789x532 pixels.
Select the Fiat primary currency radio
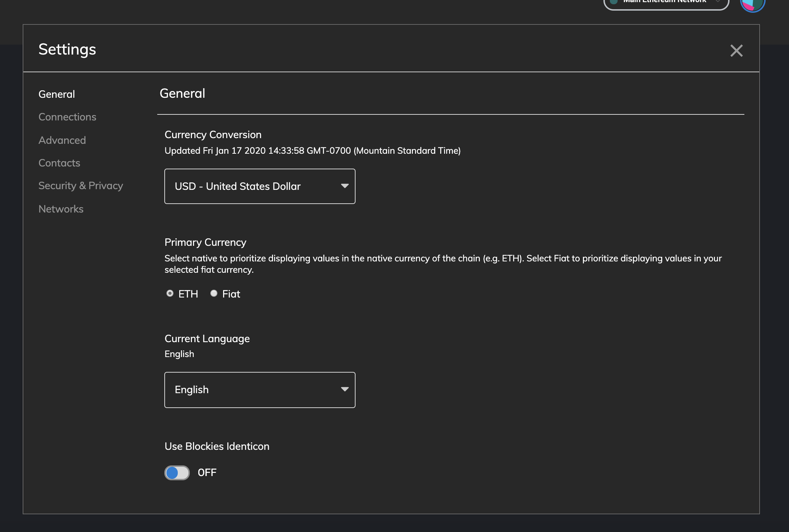[214, 293]
